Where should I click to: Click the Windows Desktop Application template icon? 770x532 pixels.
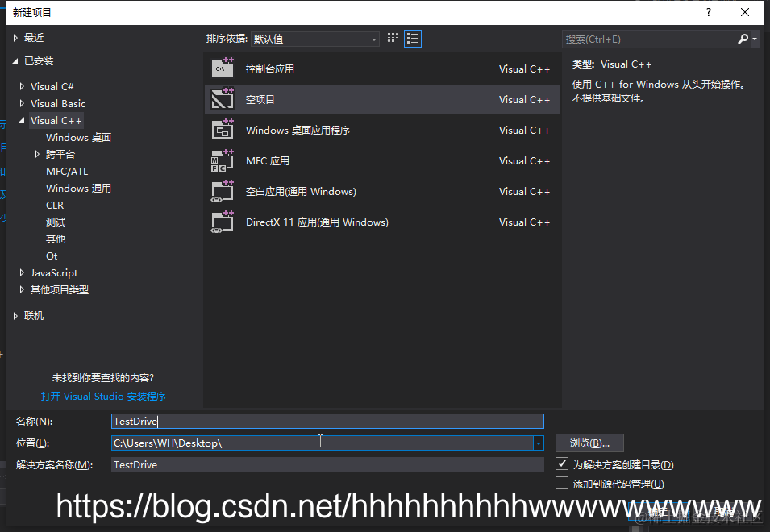pyautogui.click(x=223, y=130)
